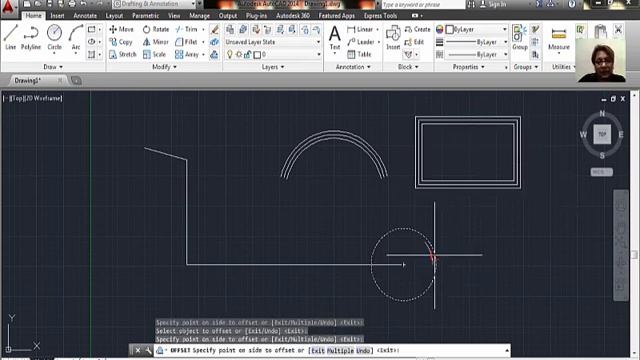Open the Manage ribbon tab
640x360 pixels.
point(199,16)
